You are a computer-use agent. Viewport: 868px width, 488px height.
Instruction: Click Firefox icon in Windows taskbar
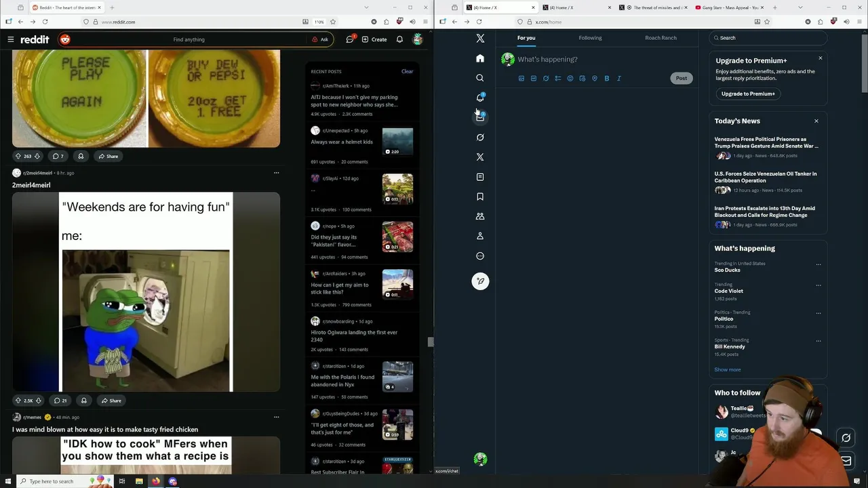click(156, 481)
